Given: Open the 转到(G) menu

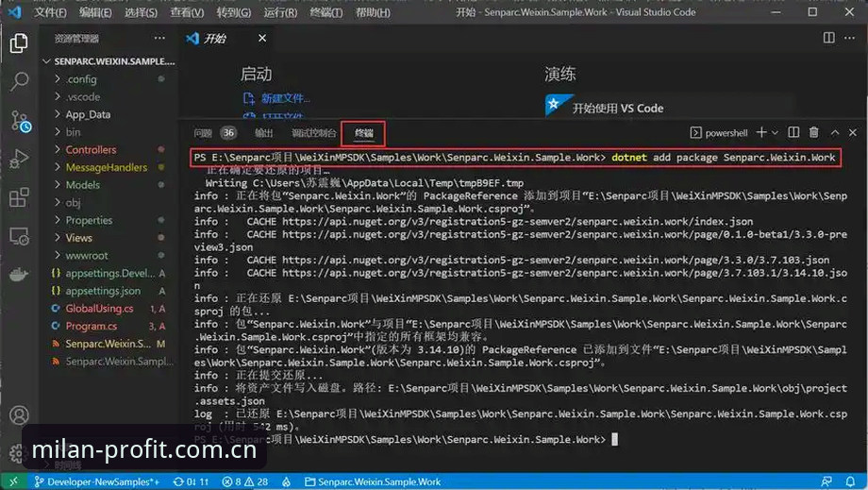Looking at the screenshot, I should tap(234, 12).
